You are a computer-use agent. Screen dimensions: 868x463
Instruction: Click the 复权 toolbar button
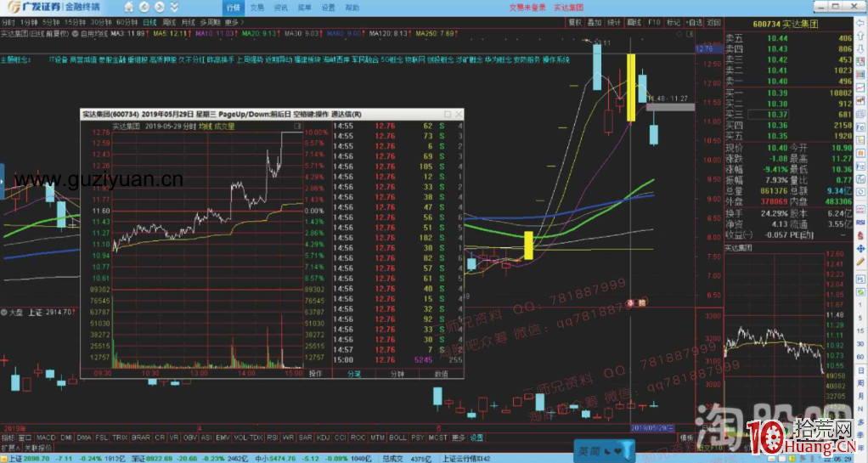tap(575, 23)
